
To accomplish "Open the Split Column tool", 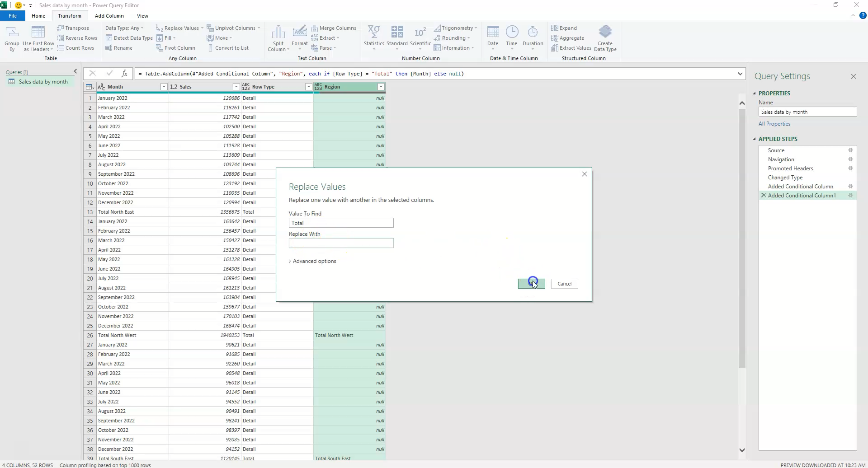I will (278, 38).
